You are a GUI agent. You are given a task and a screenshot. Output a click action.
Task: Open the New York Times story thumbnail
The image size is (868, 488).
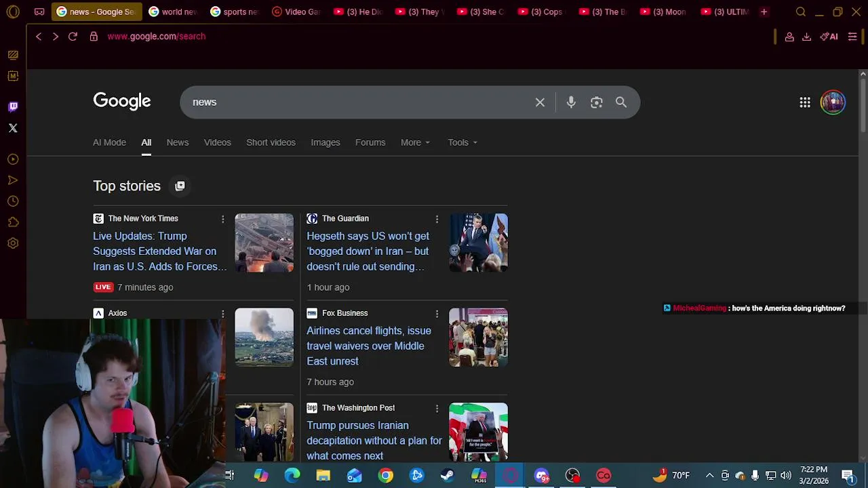pyautogui.click(x=264, y=243)
